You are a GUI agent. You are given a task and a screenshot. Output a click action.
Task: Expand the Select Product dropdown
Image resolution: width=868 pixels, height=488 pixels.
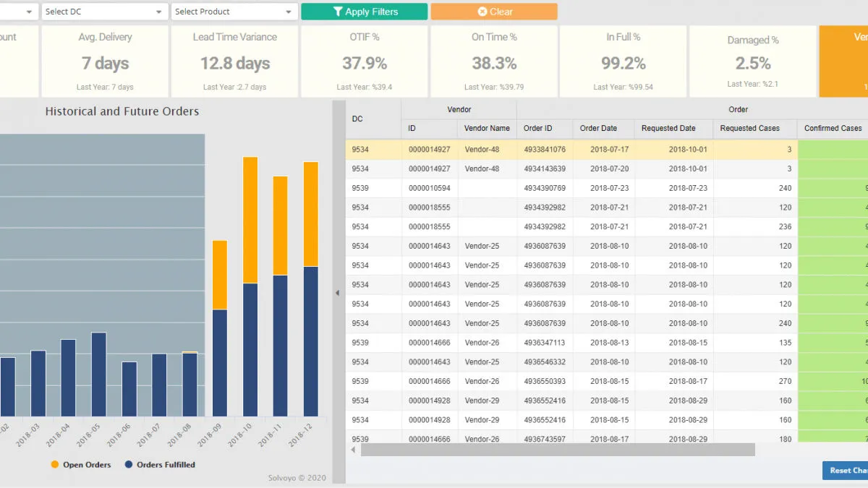pyautogui.click(x=234, y=12)
